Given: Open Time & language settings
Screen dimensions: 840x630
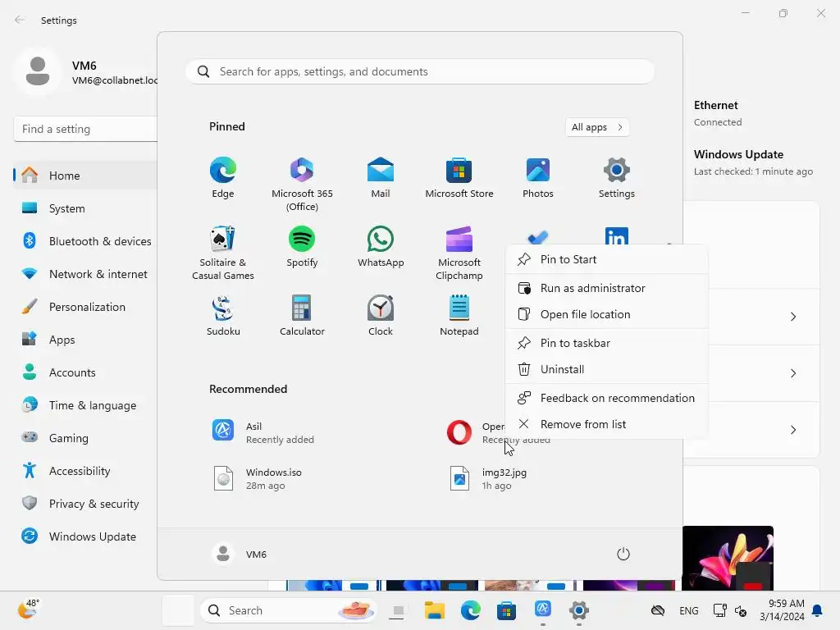Looking at the screenshot, I should pyautogui.click(x=85, y=405).
